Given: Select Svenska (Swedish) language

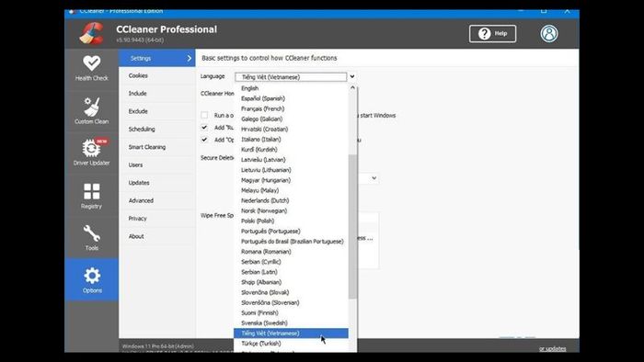Looking at the screenshot, I should [x=292, y=323].
